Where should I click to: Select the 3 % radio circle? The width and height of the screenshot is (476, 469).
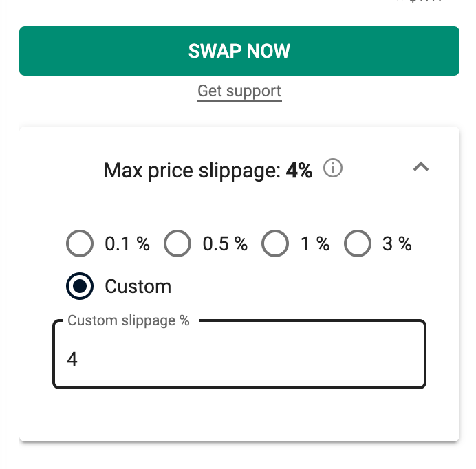[358, 243]
